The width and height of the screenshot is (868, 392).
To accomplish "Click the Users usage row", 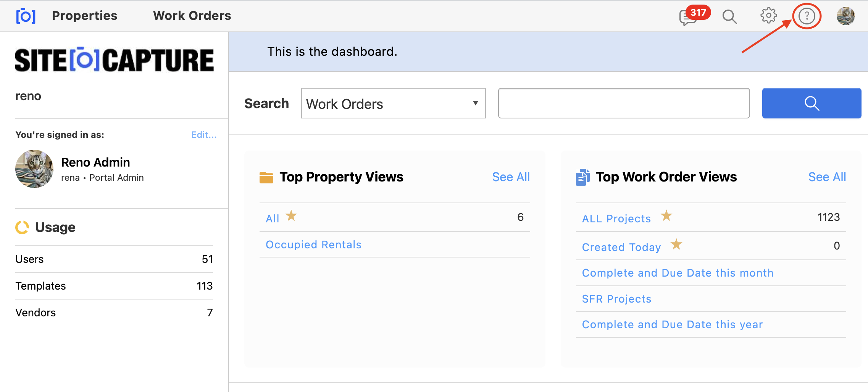I will [114, 259].
